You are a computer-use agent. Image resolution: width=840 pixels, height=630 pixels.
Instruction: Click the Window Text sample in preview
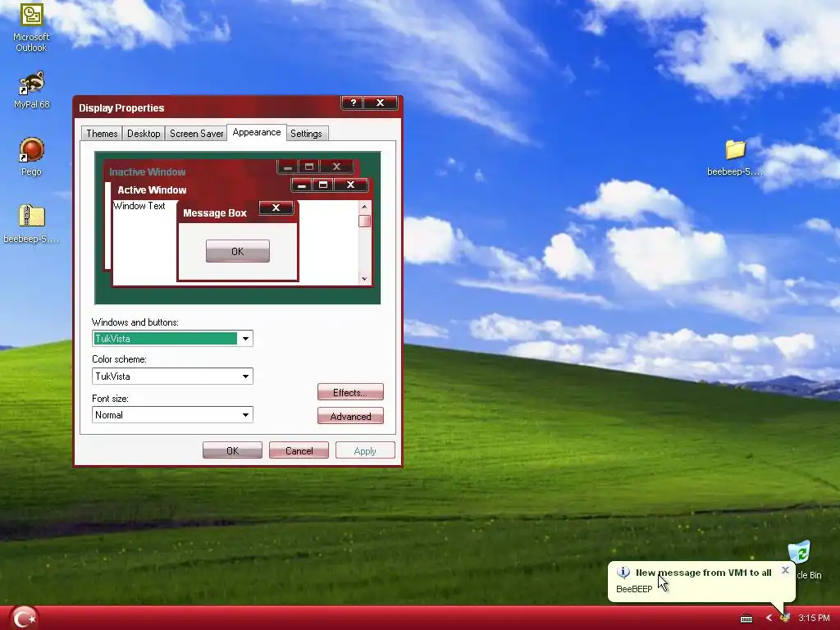pyautogui.click(x=139, y=206)
